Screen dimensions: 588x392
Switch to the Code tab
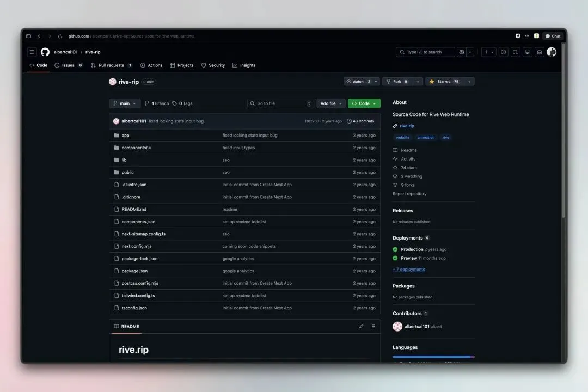click(x=39, y=65)
